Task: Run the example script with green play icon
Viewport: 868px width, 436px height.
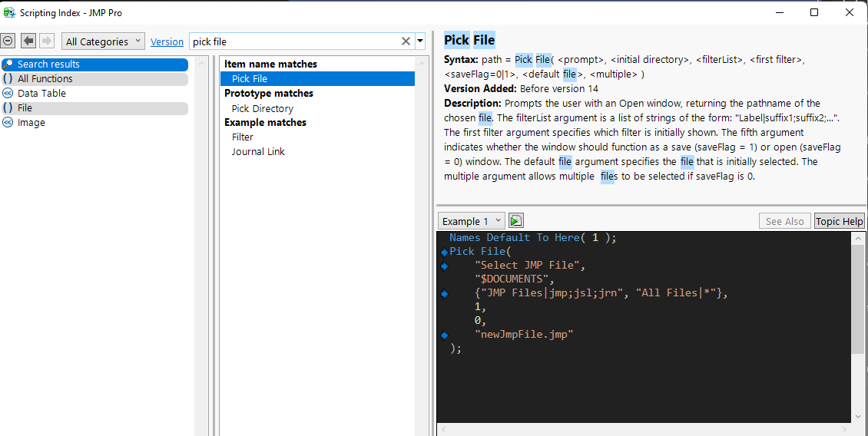Action: [x=516, y=221]
